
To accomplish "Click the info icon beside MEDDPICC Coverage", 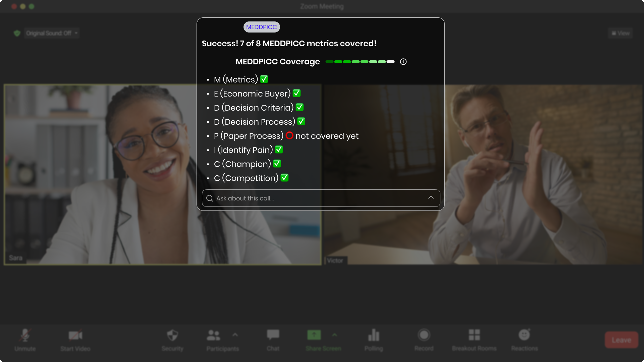I will click(x=403, y=62).
